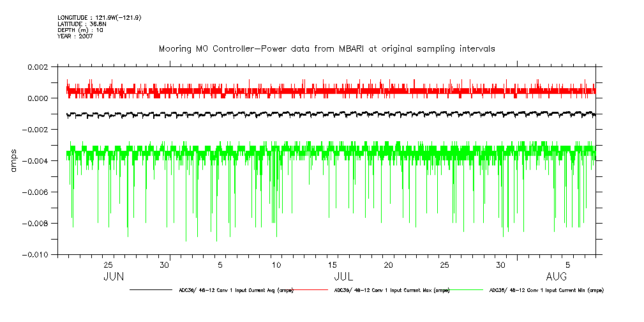Click the 0.000 y-axis tick label

(38, 98)
